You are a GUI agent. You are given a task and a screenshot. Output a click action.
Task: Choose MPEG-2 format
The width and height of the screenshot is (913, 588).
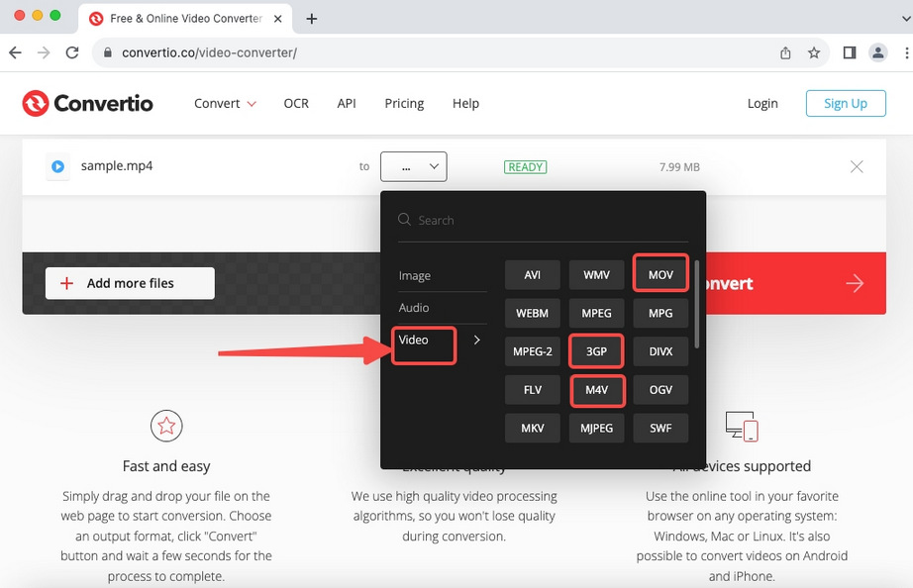coord(532,351)
